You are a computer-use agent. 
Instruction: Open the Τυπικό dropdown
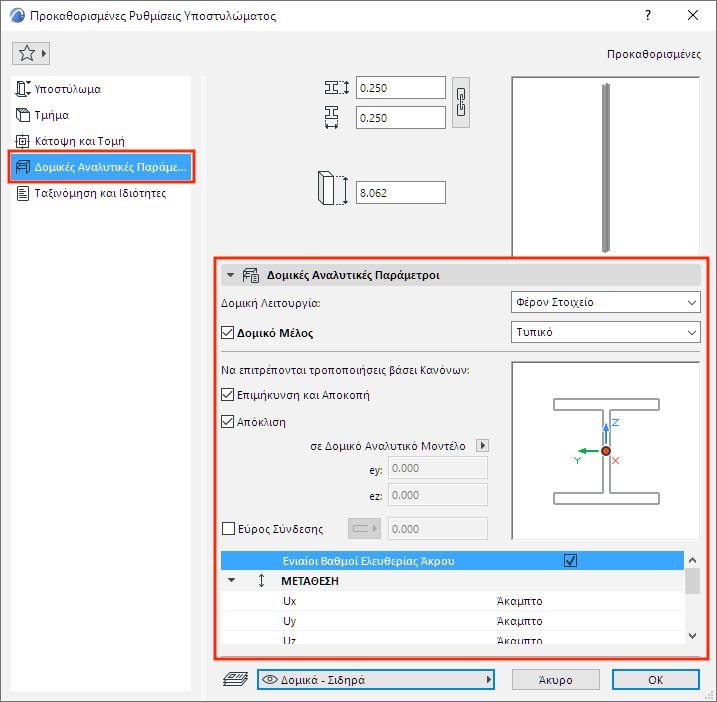605,332
